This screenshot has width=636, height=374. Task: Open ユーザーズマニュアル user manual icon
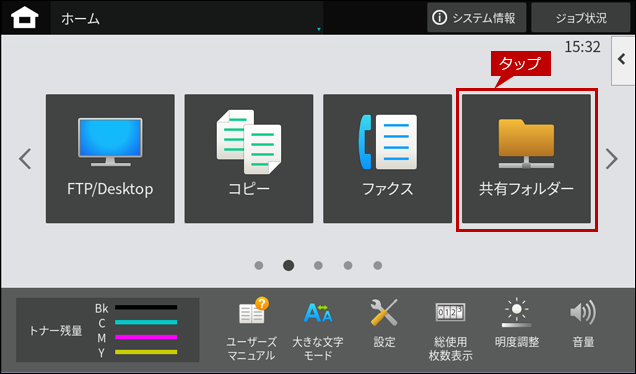251,329
